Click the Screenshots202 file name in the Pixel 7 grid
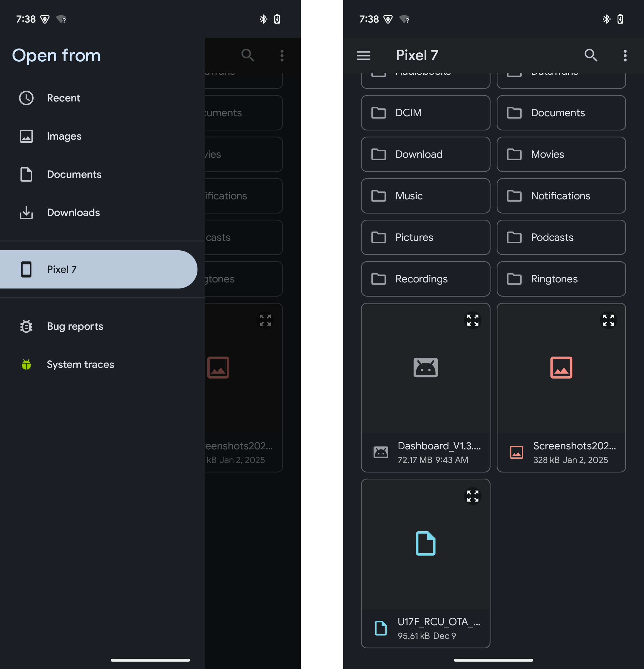 (574, 446)
